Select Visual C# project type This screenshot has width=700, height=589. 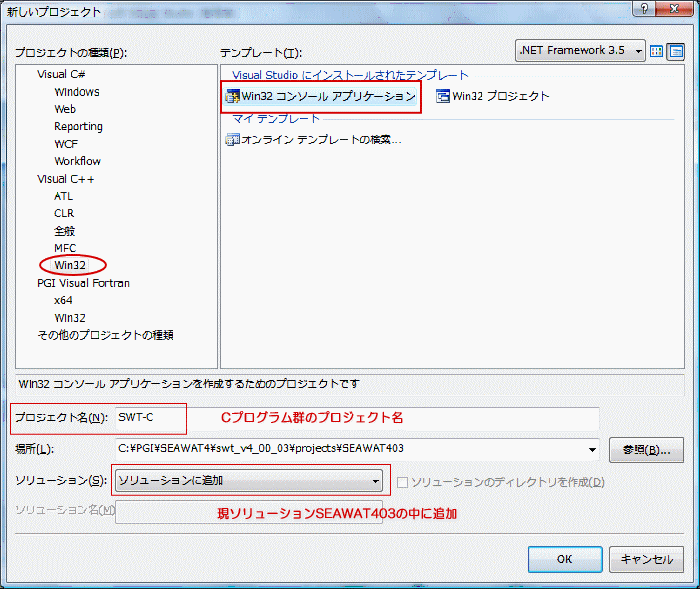61,74
